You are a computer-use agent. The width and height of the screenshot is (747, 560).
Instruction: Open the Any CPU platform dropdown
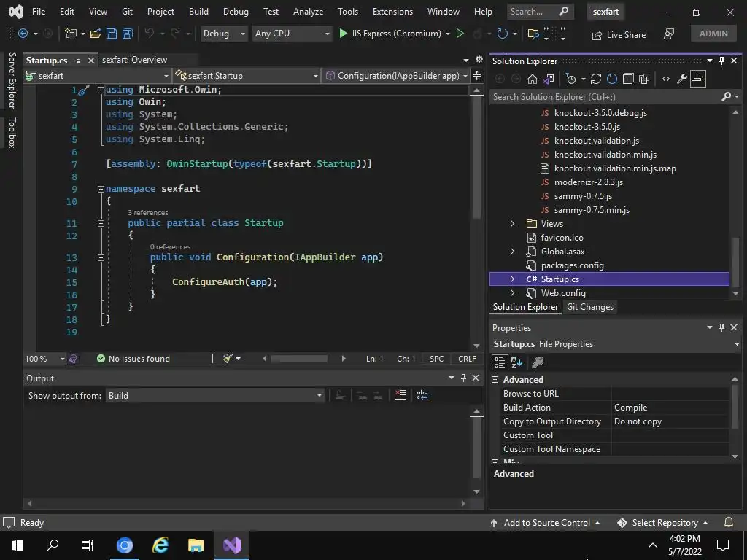[292, 34]
